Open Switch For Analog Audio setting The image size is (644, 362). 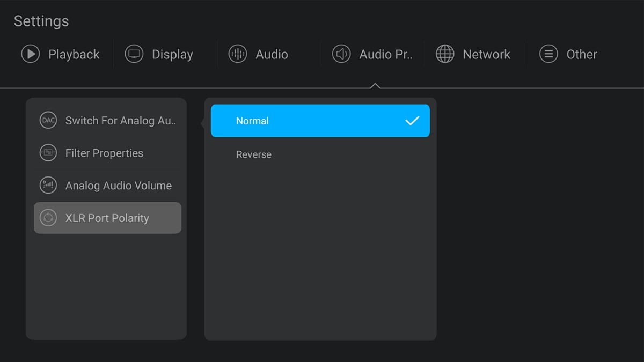click(121, 121)
